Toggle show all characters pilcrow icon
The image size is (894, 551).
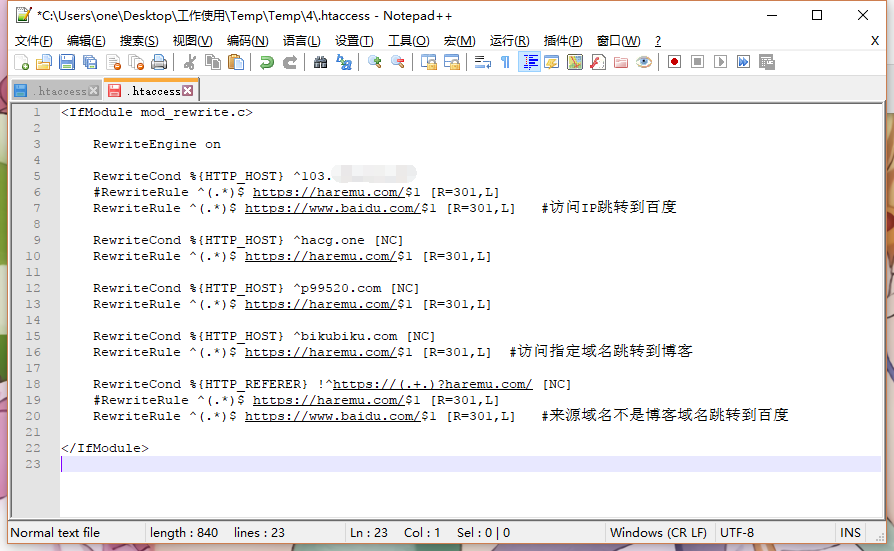click(505, 62)
